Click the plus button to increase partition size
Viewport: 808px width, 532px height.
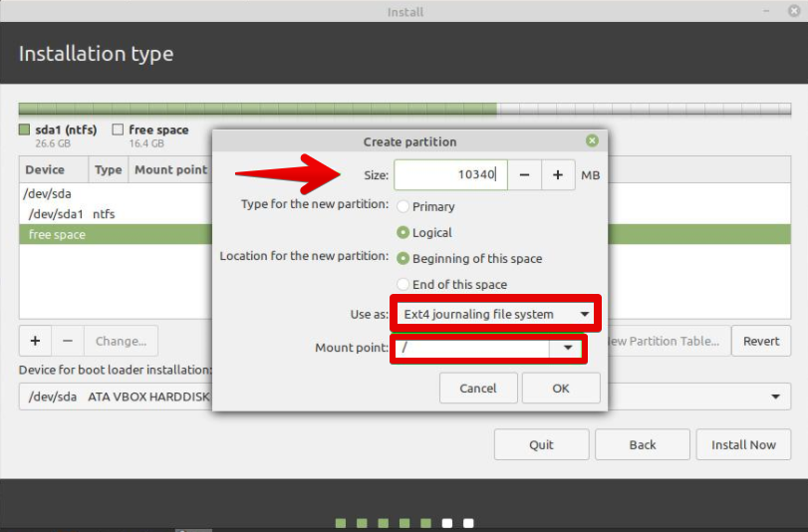[x=557, y=175]
